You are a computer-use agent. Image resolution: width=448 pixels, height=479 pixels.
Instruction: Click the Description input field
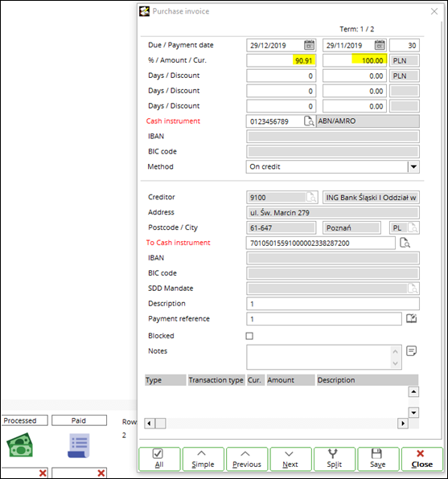[x=333, y=304]
